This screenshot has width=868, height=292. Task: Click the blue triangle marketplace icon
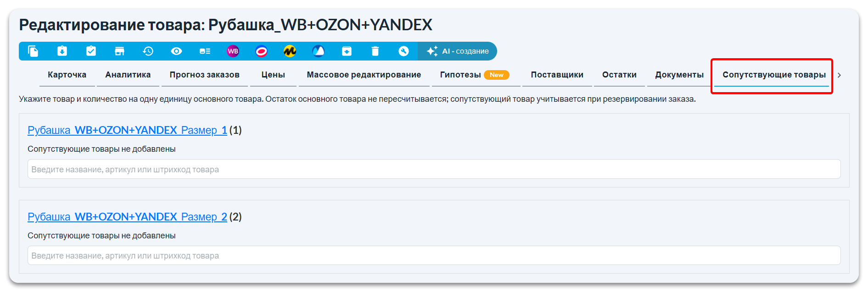click(x=318, y=51)
